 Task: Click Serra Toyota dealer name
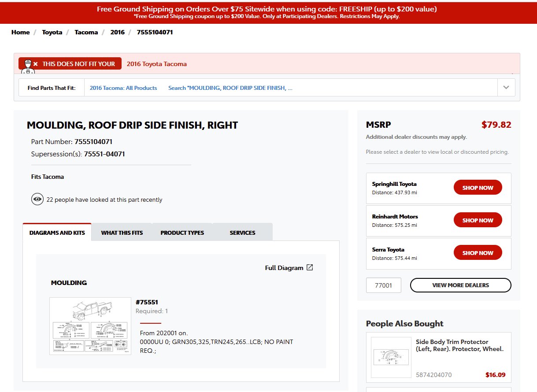click(388, 249)
